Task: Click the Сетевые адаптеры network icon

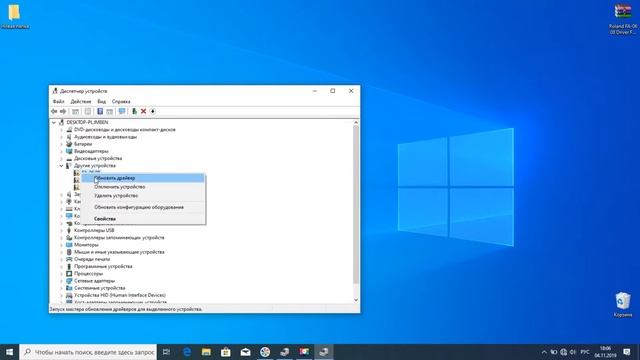Action: [x=69, y=281]
